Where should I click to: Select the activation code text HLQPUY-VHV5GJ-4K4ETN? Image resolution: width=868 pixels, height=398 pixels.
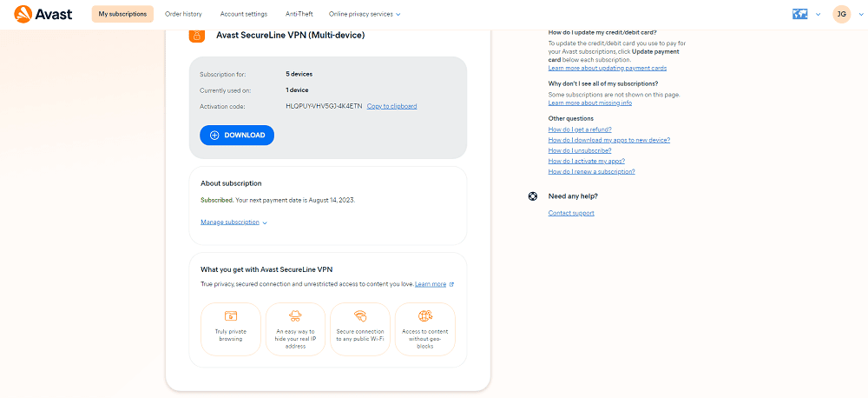[324, 106]
